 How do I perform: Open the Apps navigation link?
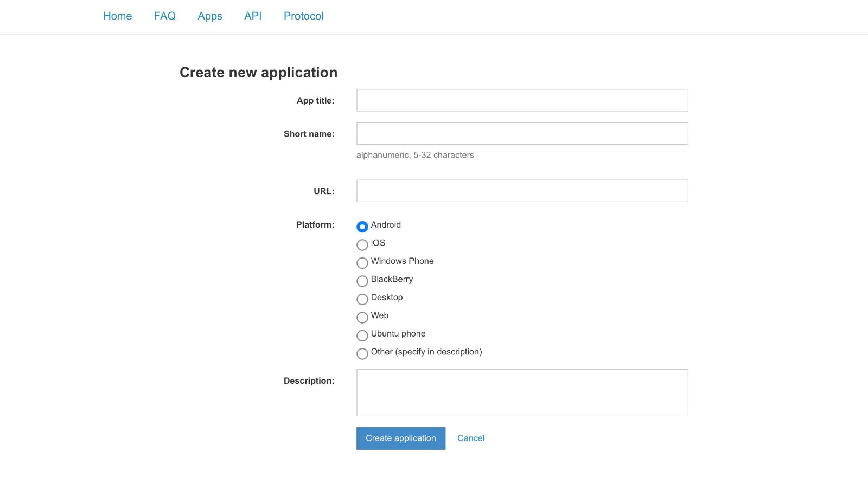(209, 16)
